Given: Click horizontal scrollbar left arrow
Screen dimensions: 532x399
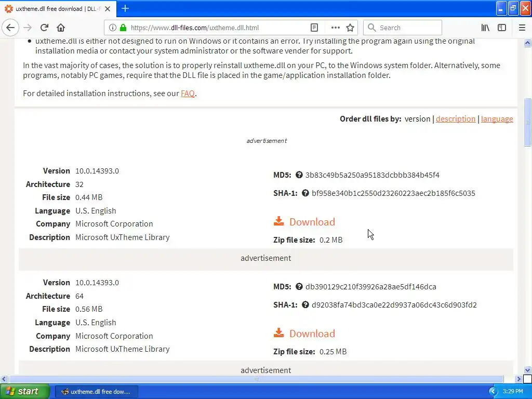Looking at the screenshot, I should (4, 379).
